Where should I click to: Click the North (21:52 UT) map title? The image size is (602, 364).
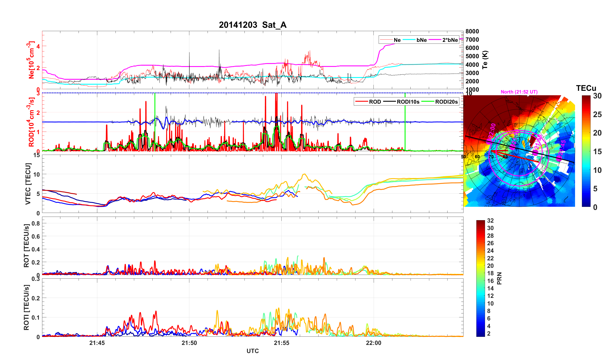519,92
